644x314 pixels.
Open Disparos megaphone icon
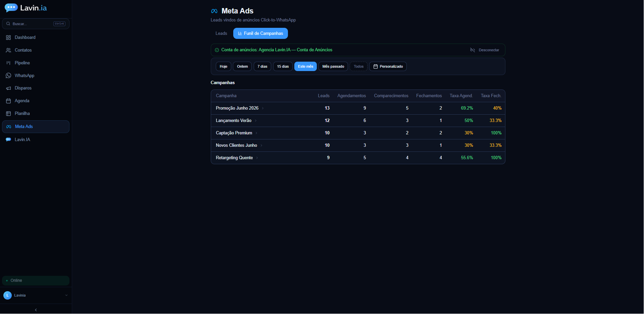8,88
